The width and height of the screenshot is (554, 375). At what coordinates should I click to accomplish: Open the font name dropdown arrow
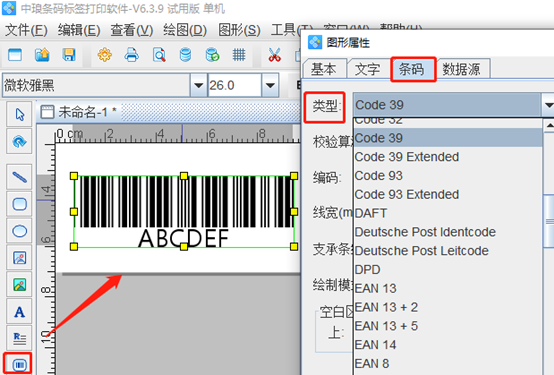pyautogui.click(x=199, y=85)
